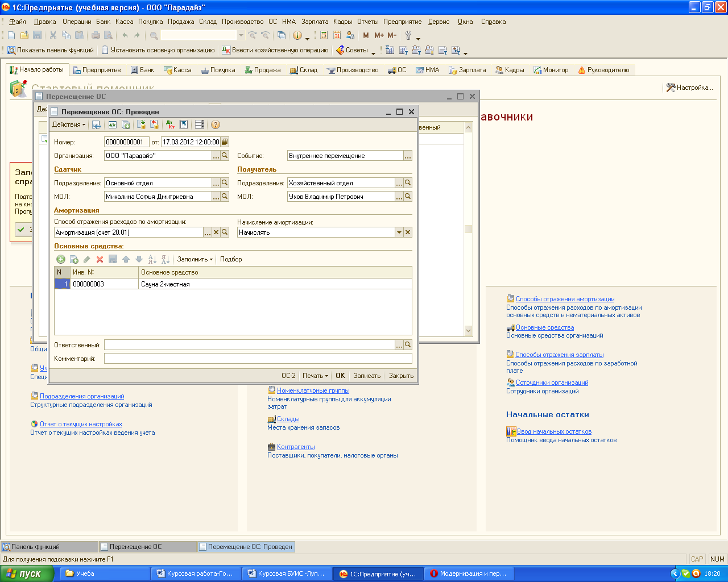The height and width of the screenshot is (582, 728).
Task: Open the Способы отражения амортизации link
Action: pyautogui.click(x=565, y=299)
